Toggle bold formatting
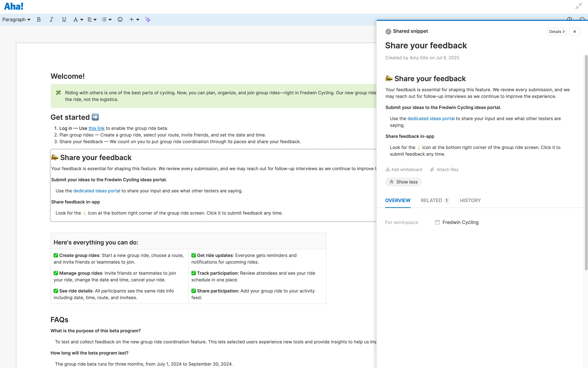This screenshot has width=588, height=368. click(39, 19)
